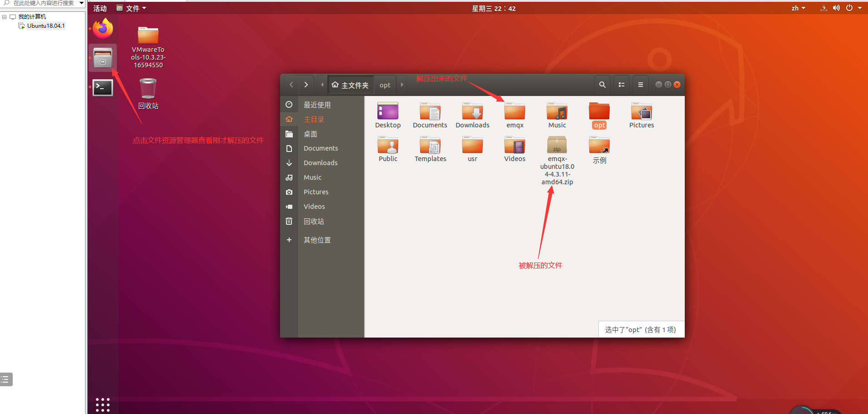
Task: Select the Desktop folder
Action: (x=388, y=116)
